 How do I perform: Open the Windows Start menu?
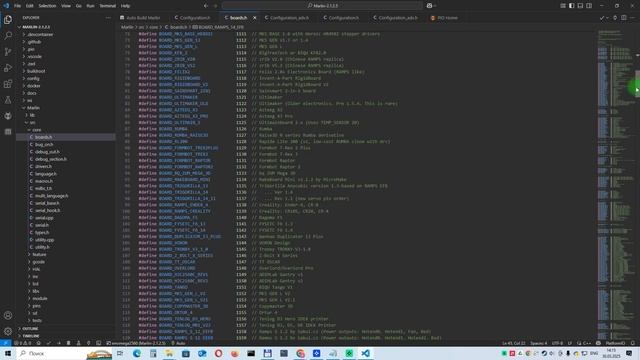click(8, 353)
